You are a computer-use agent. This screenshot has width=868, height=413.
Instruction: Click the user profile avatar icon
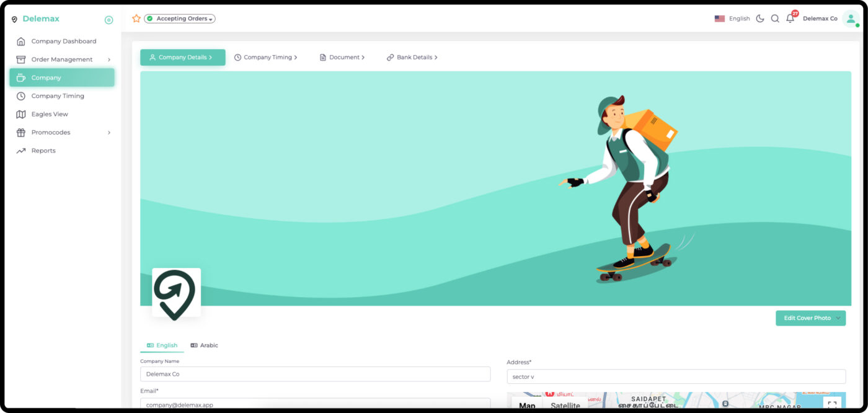[850, 19]
